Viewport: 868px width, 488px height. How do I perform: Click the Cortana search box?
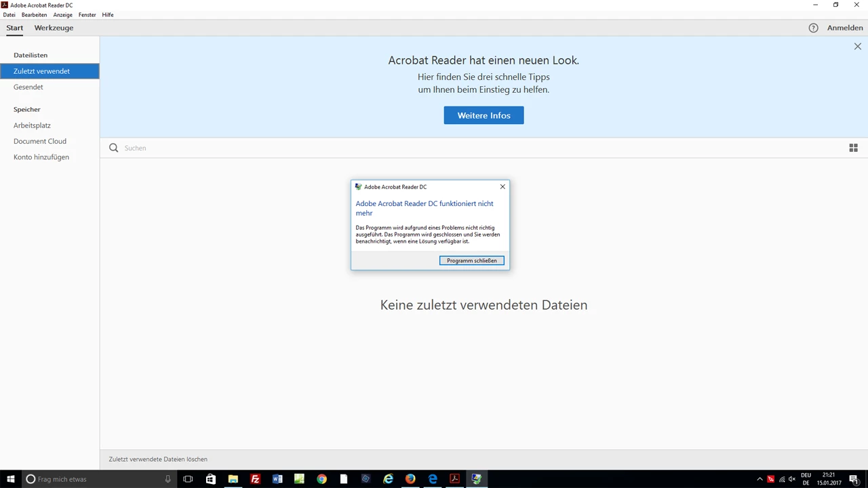[x=100, y=479]
